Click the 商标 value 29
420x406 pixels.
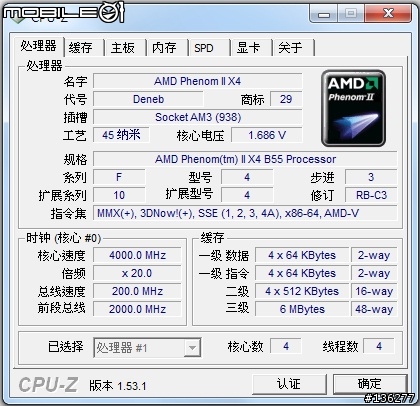(286, 99)
